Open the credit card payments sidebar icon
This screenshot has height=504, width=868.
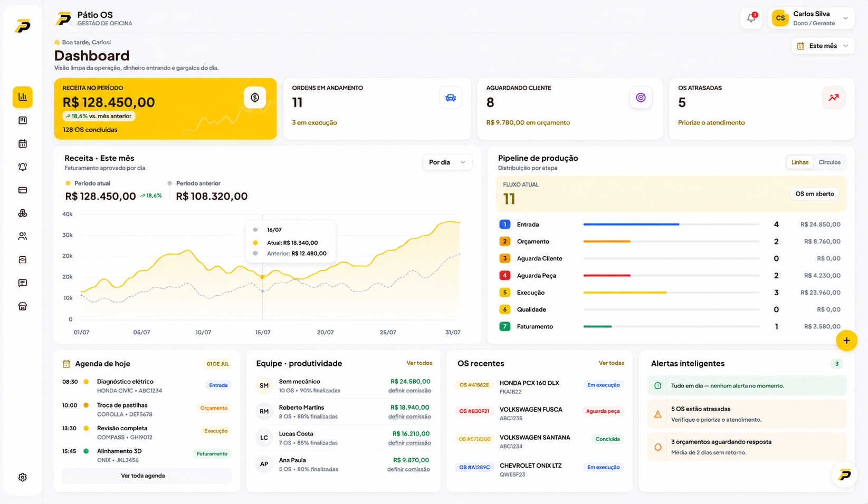coord(23,190)
